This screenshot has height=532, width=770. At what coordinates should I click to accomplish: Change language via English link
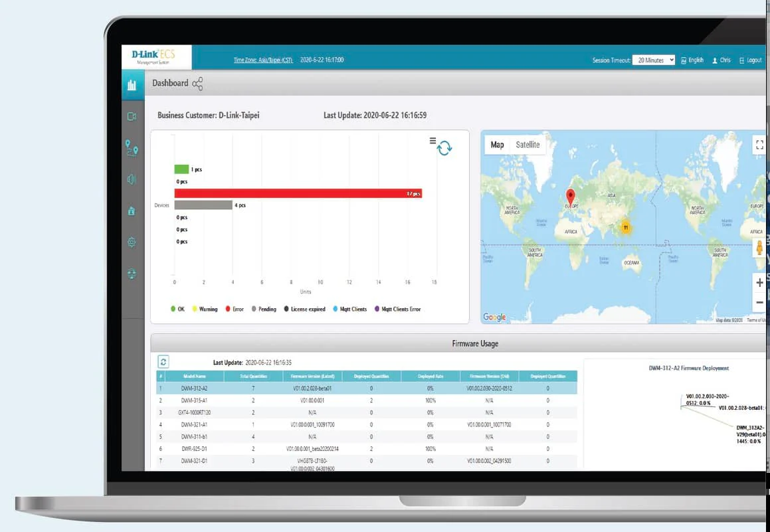(692, 60)
